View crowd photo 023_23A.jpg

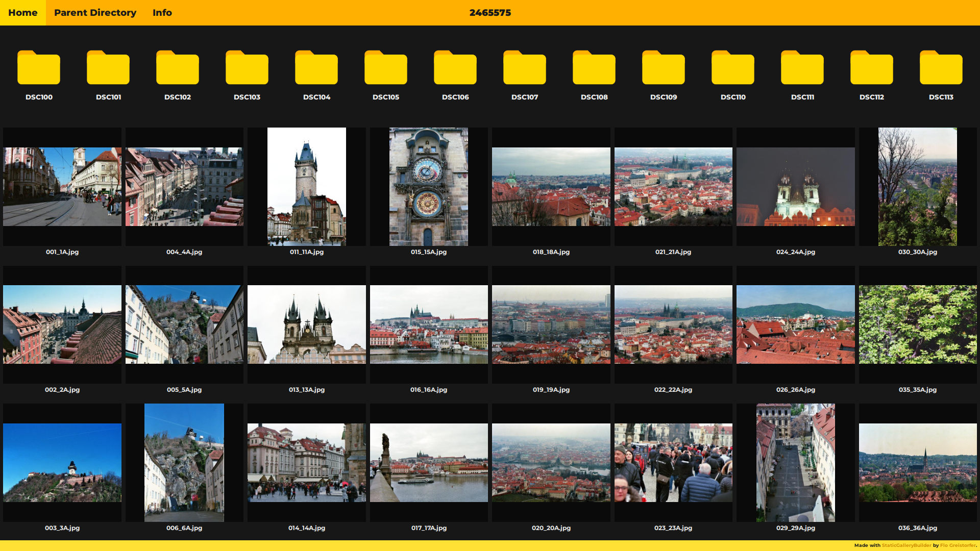click(673, 463)
